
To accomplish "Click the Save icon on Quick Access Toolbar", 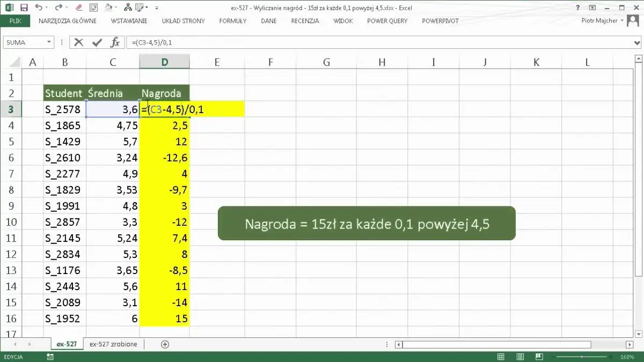I will pyautogui.click(x=24, y=7).
